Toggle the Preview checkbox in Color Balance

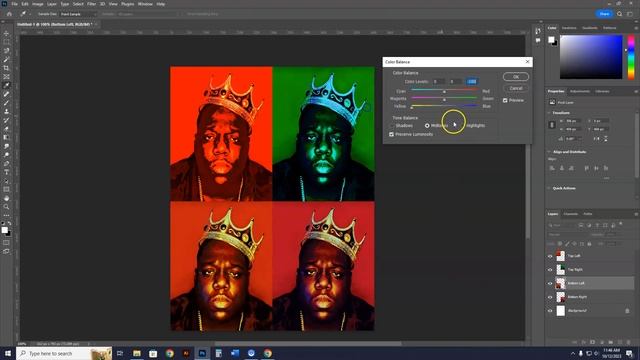(x=505, y=100)
